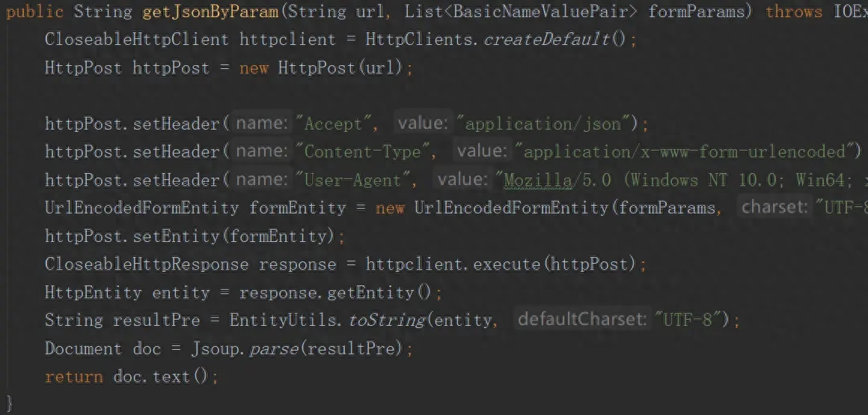Click the Document type declaration
This screenshot has height=415, width=868.
click(83, 349)
